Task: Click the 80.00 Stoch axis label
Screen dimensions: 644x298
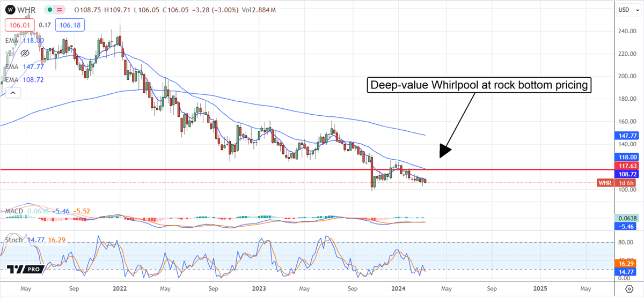Action: coord(626,242)
